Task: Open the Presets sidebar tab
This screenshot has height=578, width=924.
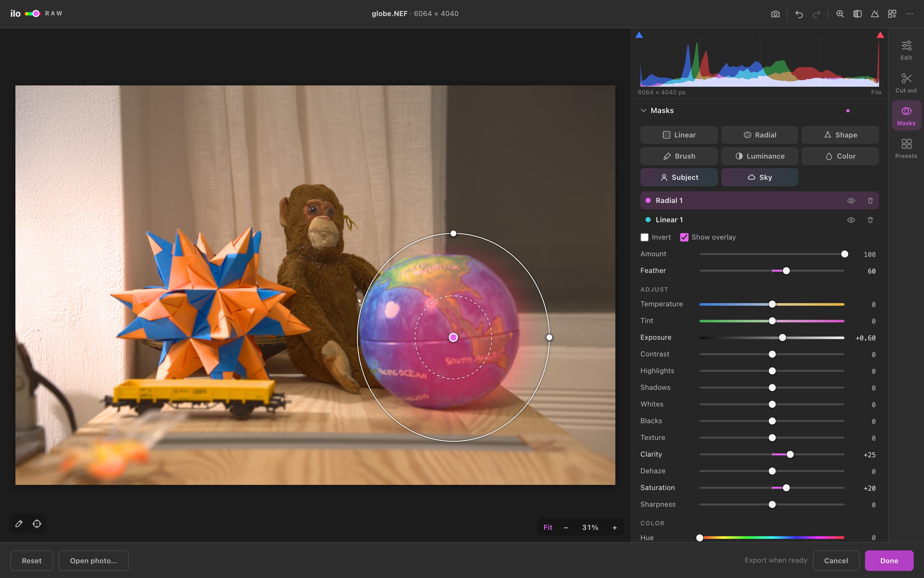Action: tap(906, 149)
